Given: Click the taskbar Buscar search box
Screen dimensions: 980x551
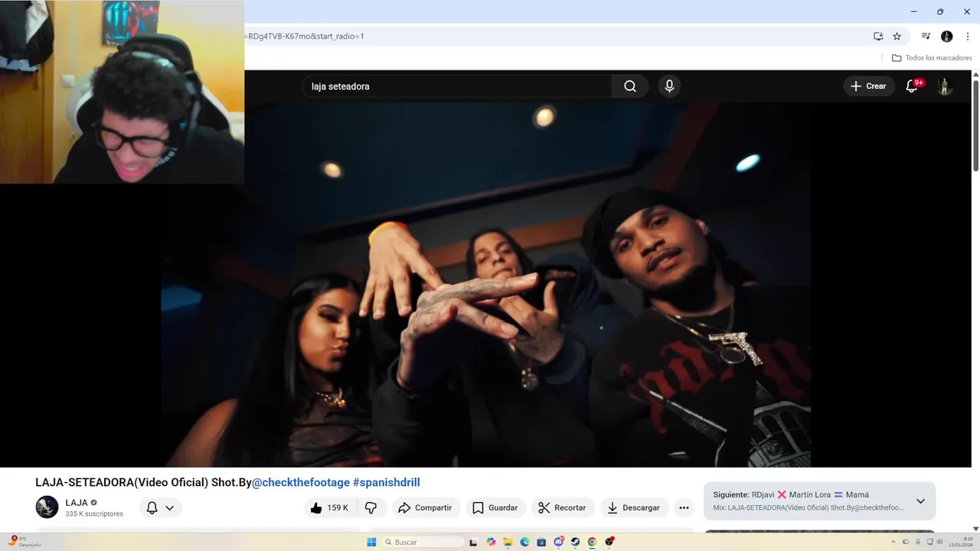Looking at the screenshot, I should point(423,542).
